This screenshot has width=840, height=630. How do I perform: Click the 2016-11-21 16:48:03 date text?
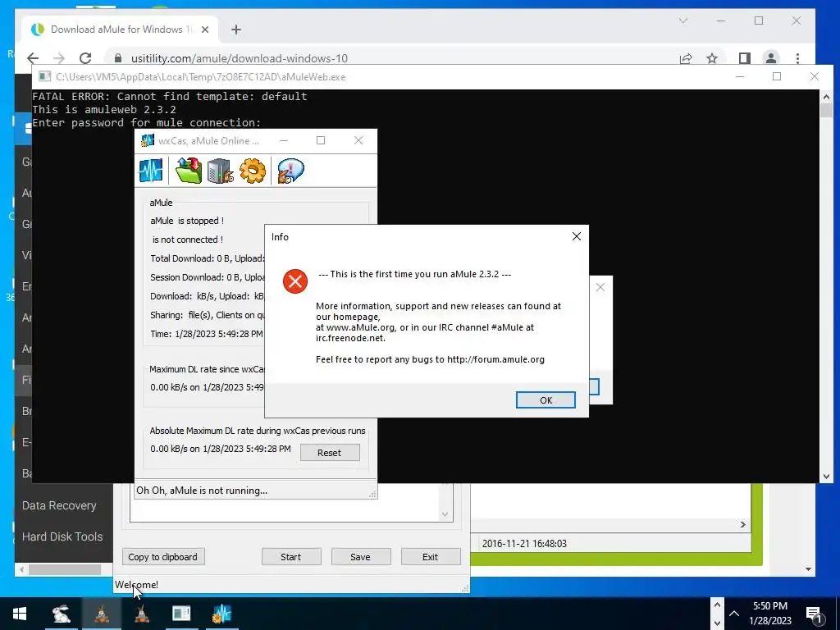[x=524, y=543]
